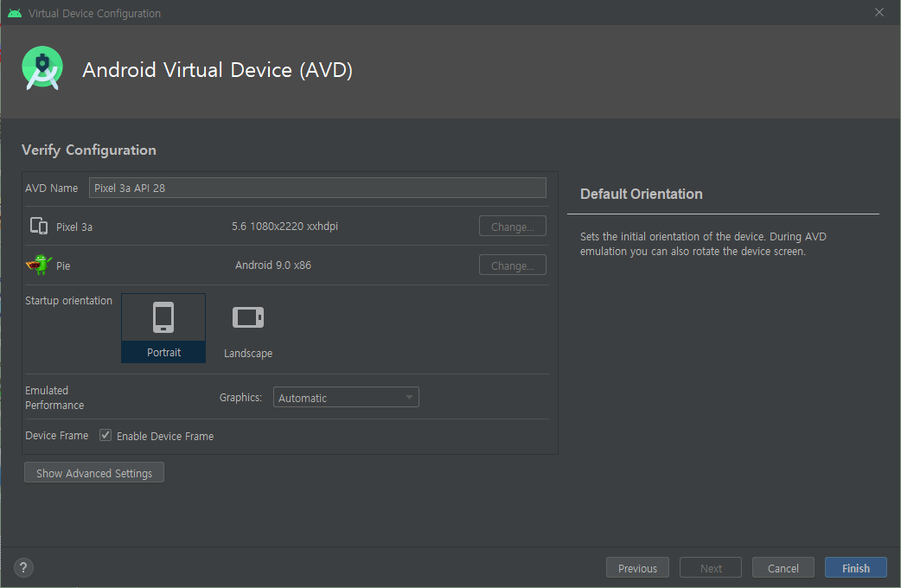Show Advanced Settings
The height and width of the screenshot is (588, 901).
(94, 473)
